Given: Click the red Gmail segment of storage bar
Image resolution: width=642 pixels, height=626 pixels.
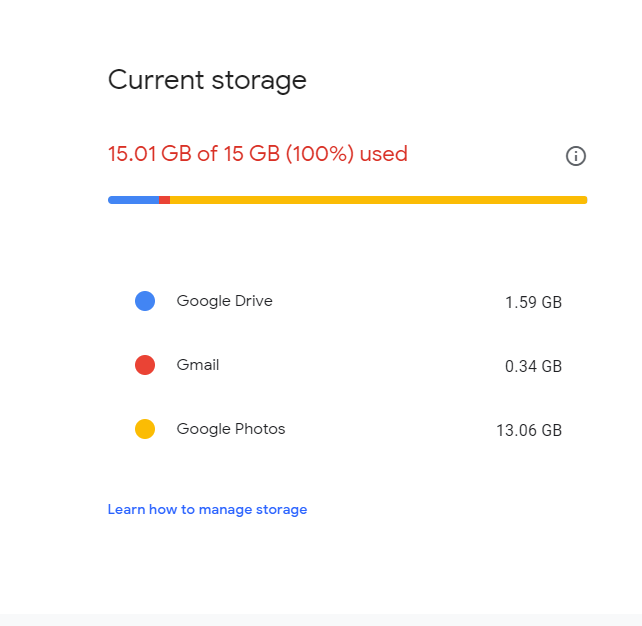Looking at the screenshot, I should pos(165,200).
